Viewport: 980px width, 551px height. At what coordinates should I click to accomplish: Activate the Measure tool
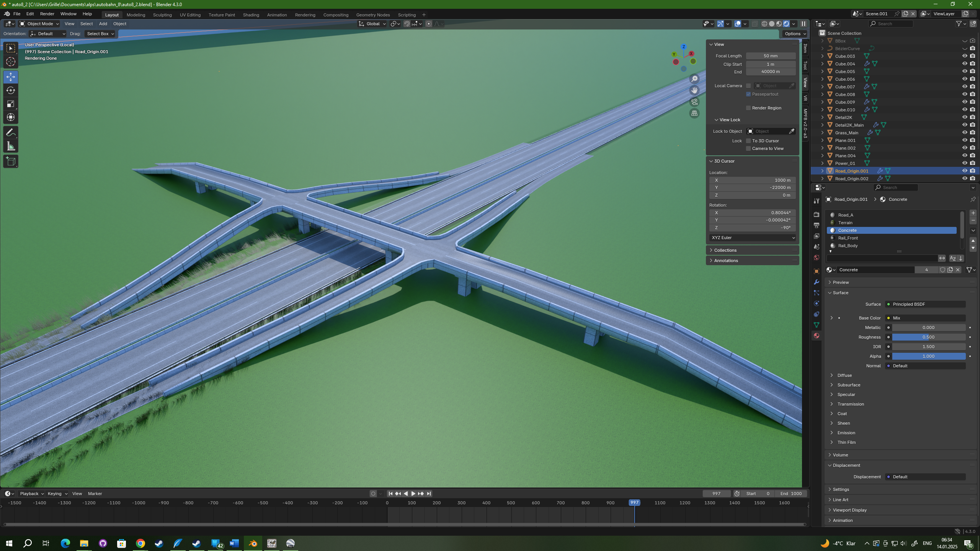click(x=11, y=146)
